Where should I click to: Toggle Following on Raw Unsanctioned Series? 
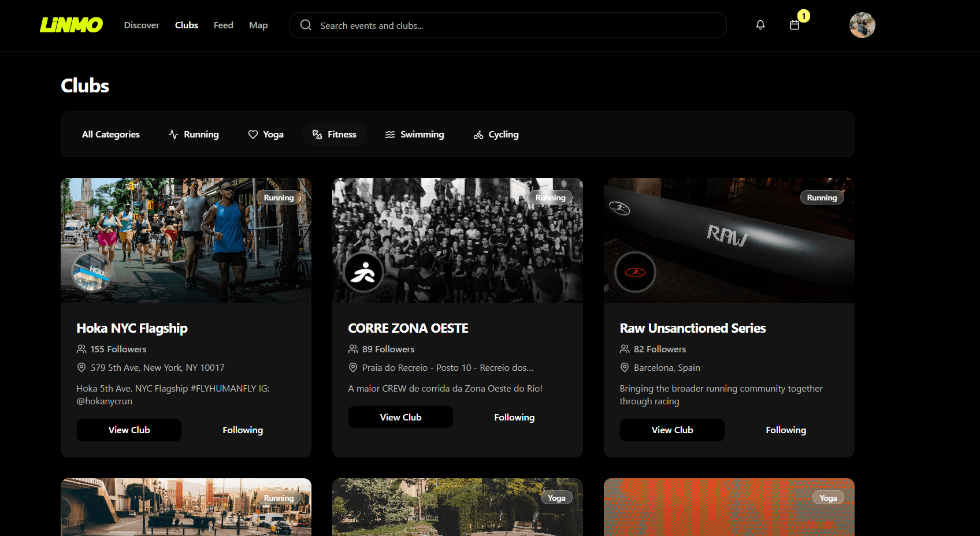786,430
